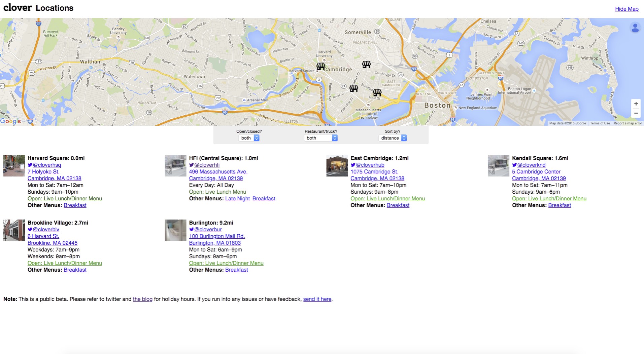
Task: Open Cambridge, MA 02139 link under Kendall Square
Action: (x=539, y=178)
